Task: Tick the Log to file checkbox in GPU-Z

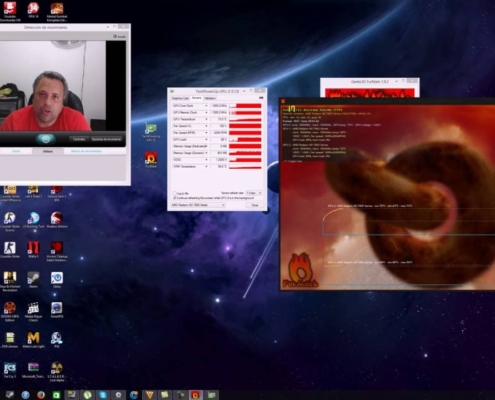Action: pos(175,193)
